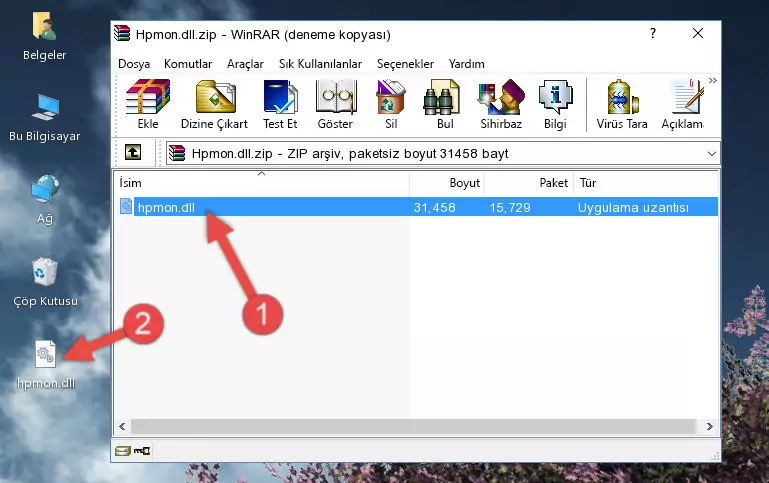The width and height of the screenshot is (769, 483).
Task: Click the Ekle (Add) toolbar icon
Action: click(x=148, y=104)
